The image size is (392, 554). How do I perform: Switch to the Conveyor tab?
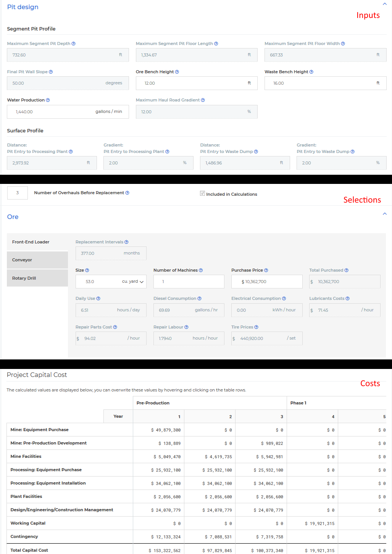[37, 260]
